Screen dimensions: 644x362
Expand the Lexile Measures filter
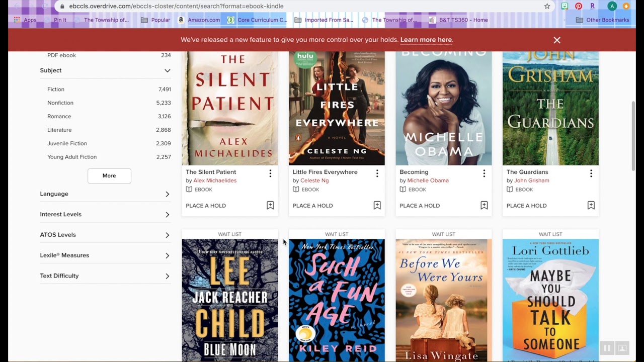(x=106, y=255)
